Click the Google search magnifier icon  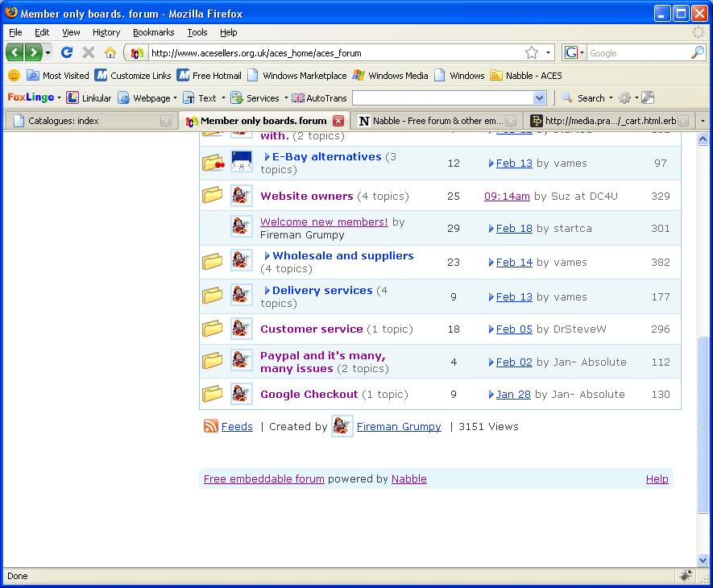pyautogui.click(x=698, y=52)
